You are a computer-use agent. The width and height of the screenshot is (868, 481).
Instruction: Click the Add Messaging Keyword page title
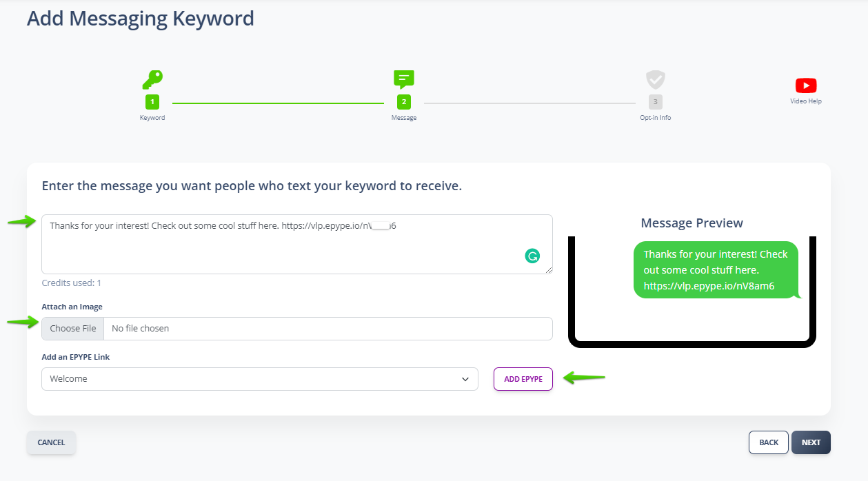(x=141, y=19)
